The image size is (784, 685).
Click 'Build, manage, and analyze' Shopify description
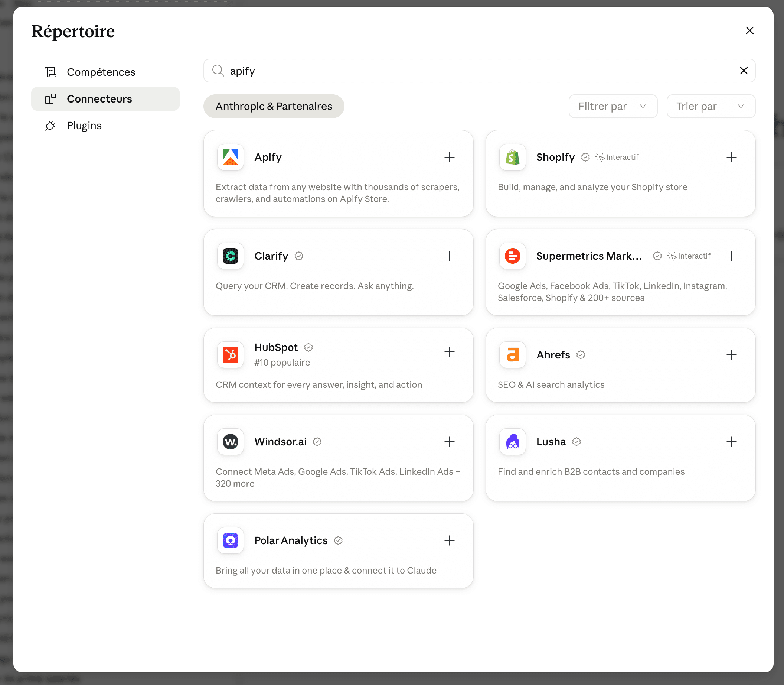click(x=592, y=187)
